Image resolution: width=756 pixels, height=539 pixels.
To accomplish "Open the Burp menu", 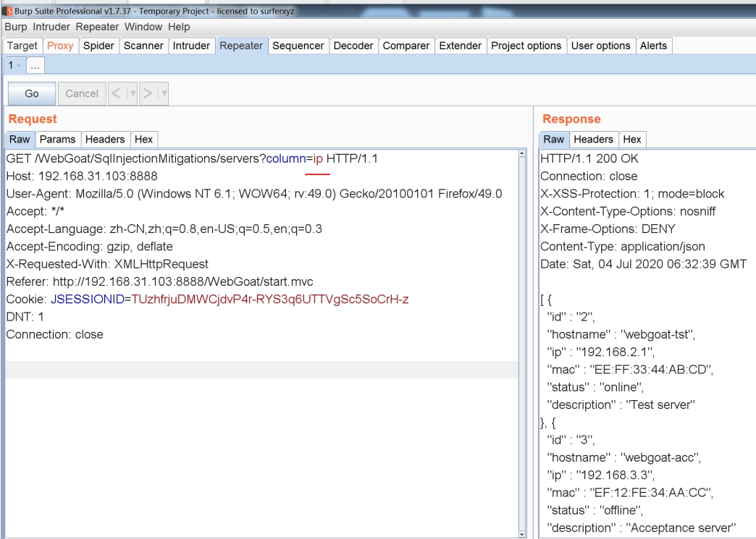I will coord(16,27).
